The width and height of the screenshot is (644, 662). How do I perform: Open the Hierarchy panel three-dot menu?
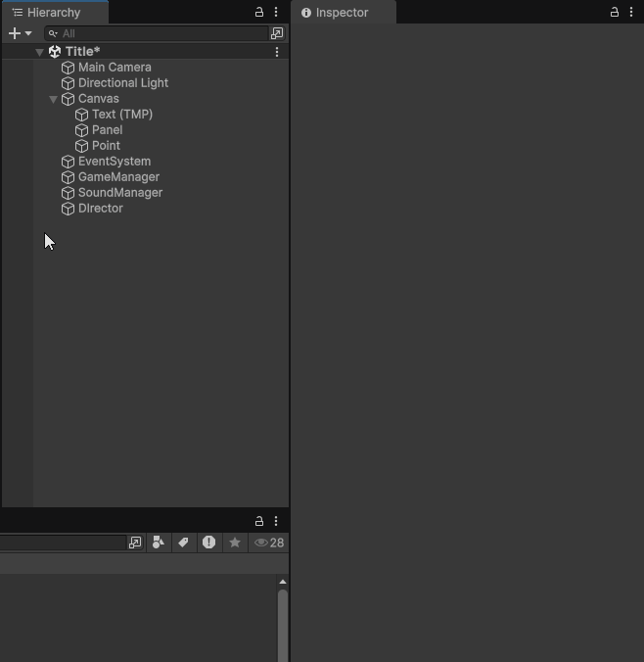coord(276,13)
